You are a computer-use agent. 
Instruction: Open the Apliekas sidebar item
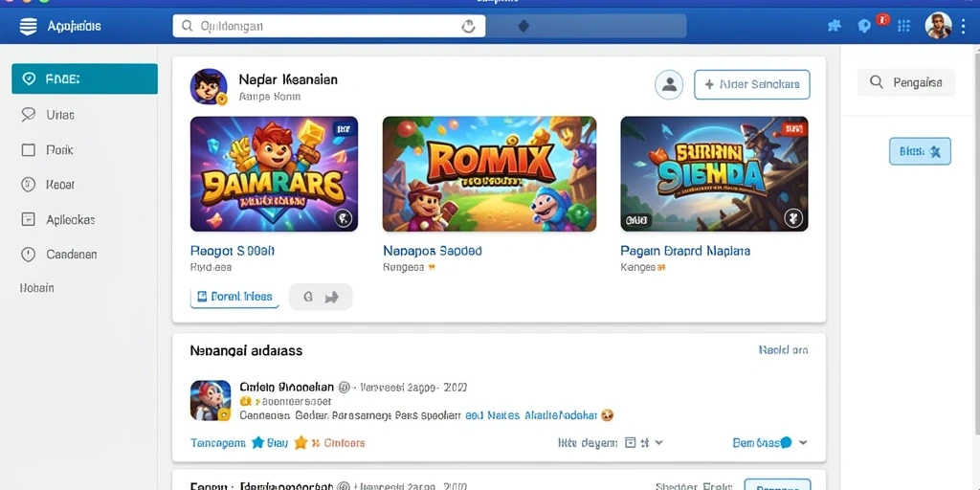click(84, 219)
